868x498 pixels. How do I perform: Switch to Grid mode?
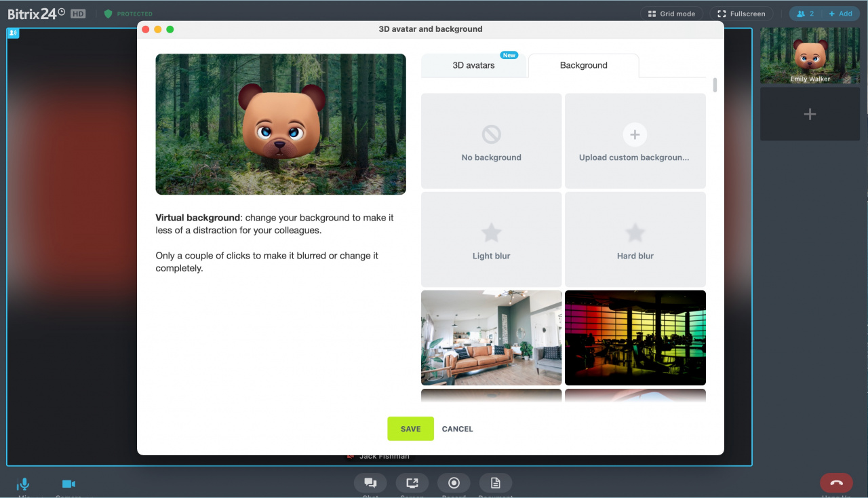pos(671,14)
